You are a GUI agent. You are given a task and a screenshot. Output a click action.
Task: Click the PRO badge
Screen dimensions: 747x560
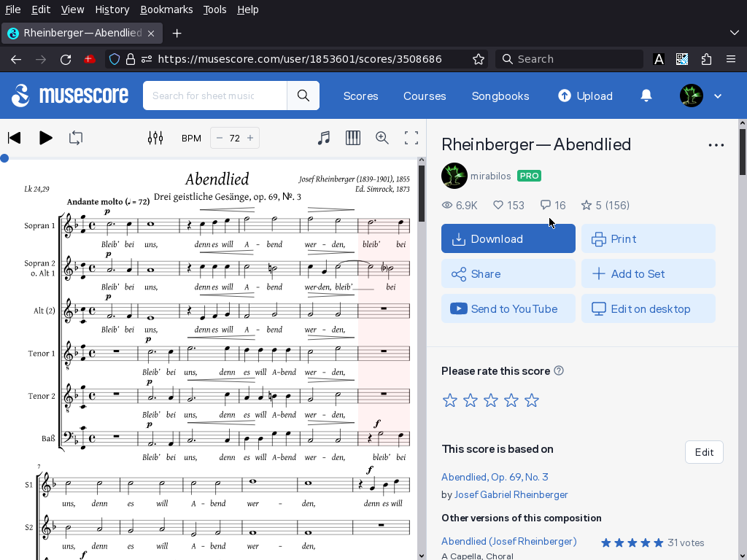(530, 176)
